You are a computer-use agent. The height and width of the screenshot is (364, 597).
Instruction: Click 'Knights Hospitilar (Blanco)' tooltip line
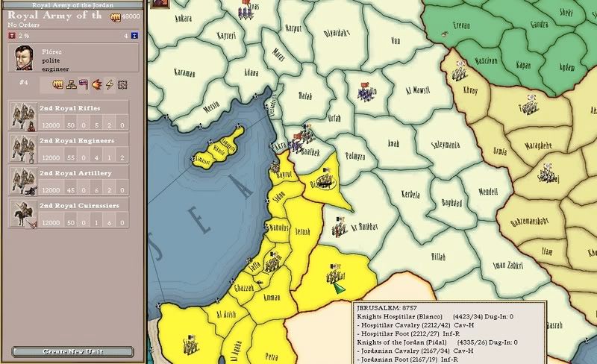(x=400, y=316)
